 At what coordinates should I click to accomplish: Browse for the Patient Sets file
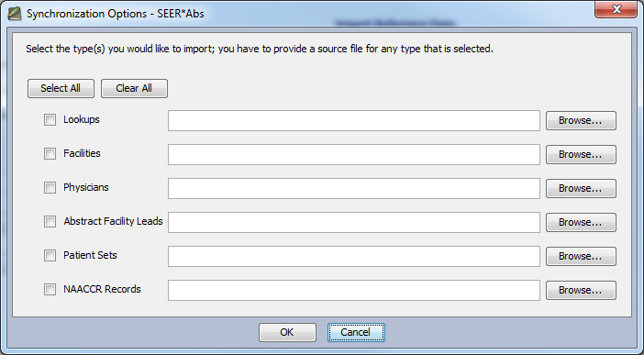coord(581,256)
